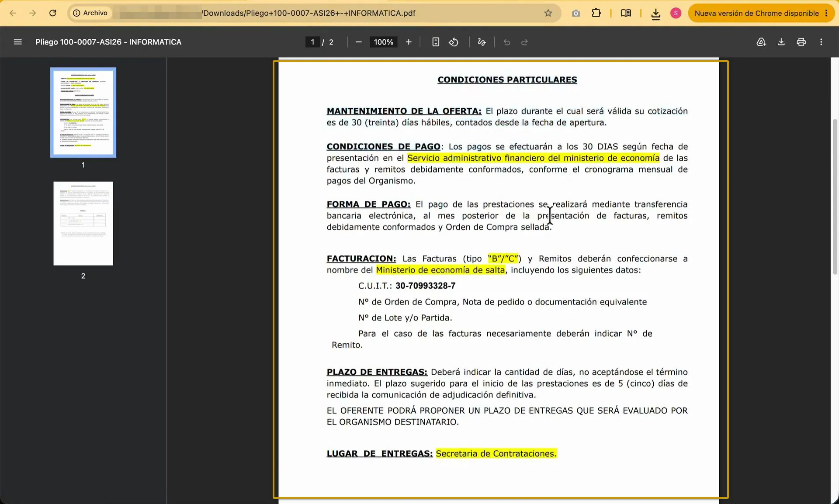This screenshot has height=504, width=839.
Task: Go back to the previous page
Action: point(13,13)
